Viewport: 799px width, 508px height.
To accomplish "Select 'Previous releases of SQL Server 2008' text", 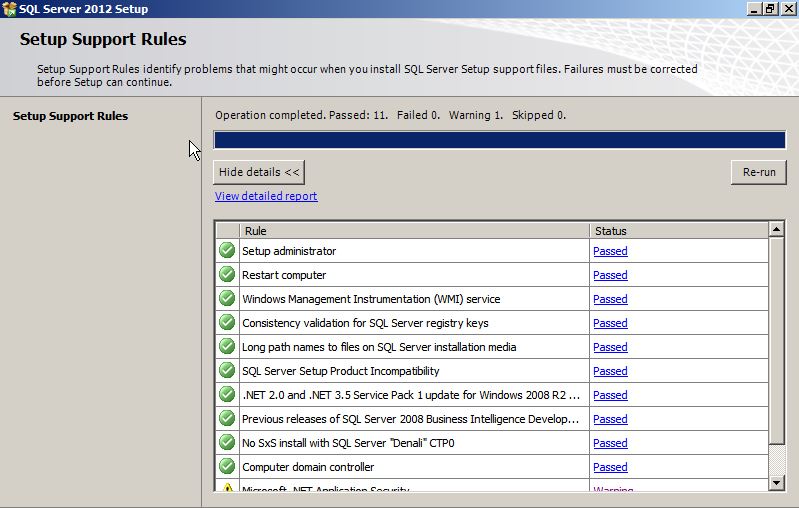I will click(x=410, y=419).
